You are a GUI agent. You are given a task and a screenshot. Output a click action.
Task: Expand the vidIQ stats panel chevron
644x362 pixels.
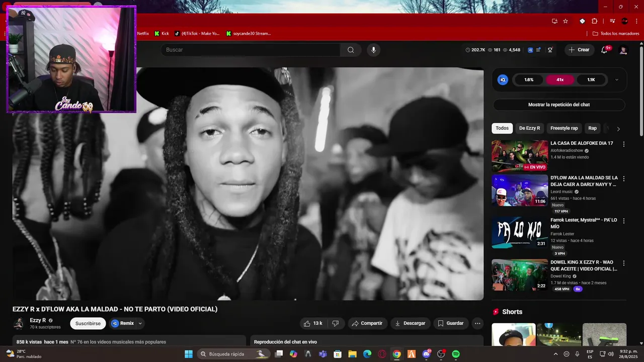617,79
